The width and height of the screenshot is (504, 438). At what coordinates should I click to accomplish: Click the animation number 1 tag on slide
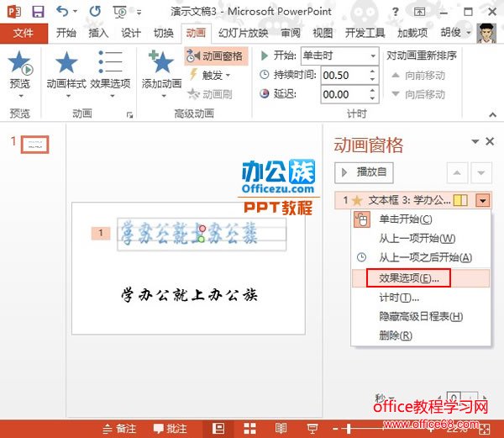(101, 233)
